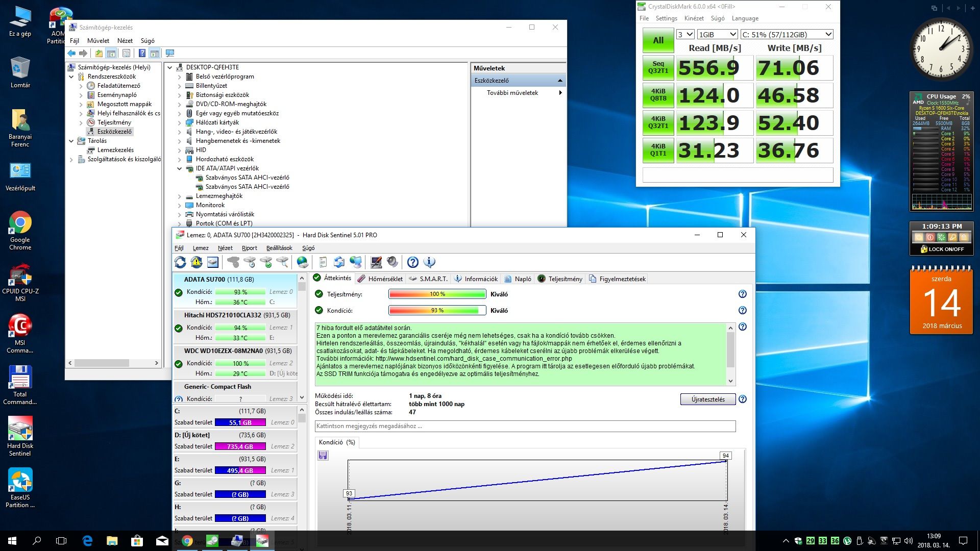Viewport: 980px width, 551px height.
Task: Click the Seq Q32T1 test button
Action: click(x=658, y=68)
